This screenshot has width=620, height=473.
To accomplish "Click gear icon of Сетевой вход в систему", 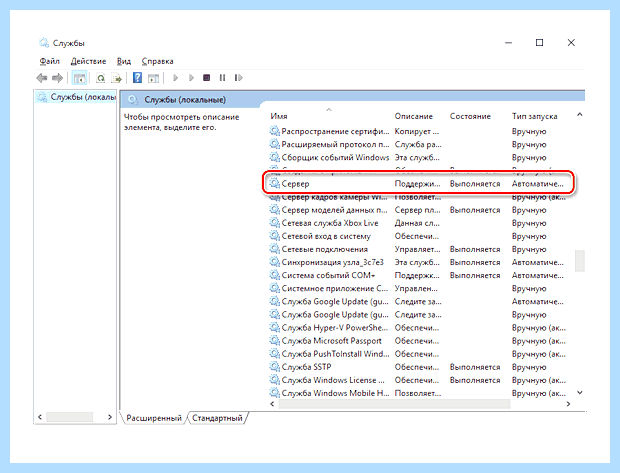I will coord(274,236).
